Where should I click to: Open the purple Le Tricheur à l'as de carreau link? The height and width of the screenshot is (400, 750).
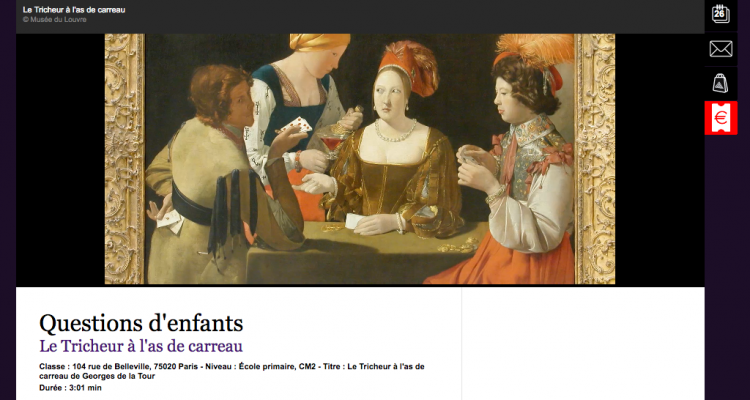point(141,346)
